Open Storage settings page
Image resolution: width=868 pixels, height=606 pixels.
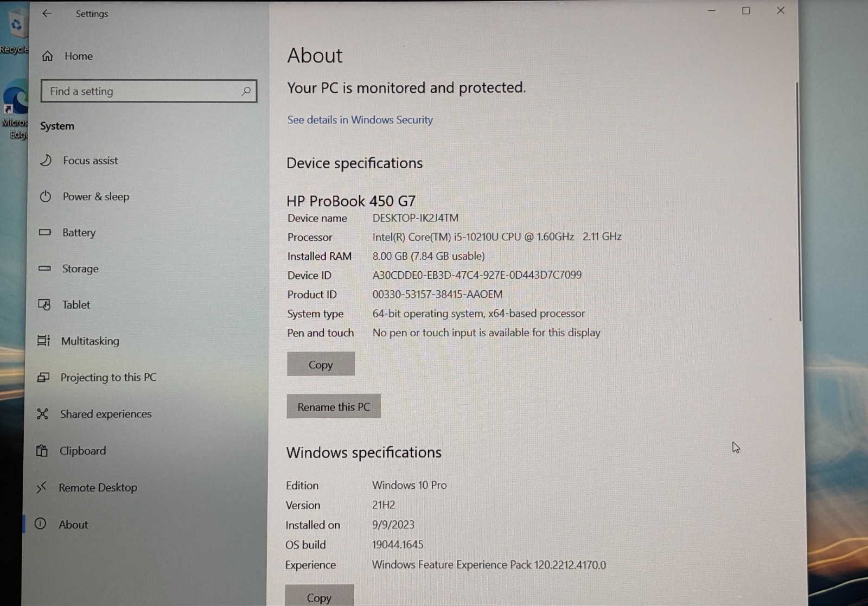click(x=80, y=269)
